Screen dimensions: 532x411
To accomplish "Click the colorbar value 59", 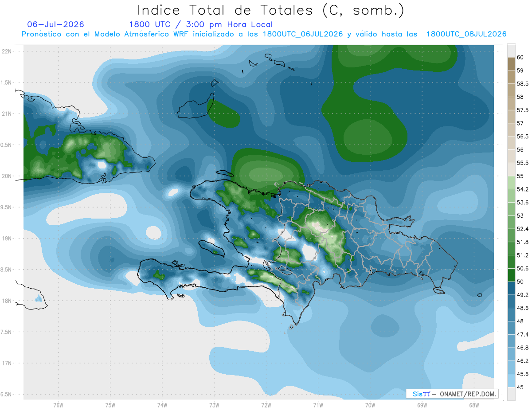I will (x=521, y=70).
